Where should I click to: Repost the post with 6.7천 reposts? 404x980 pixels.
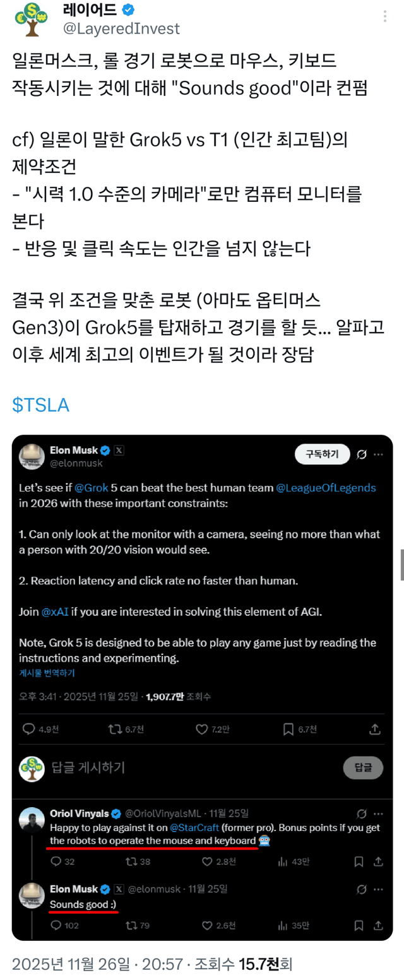point(115,729)
